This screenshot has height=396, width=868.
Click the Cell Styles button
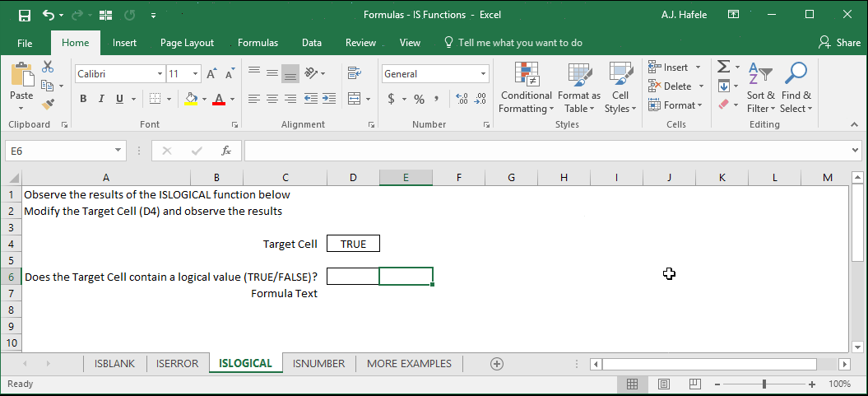620,87
